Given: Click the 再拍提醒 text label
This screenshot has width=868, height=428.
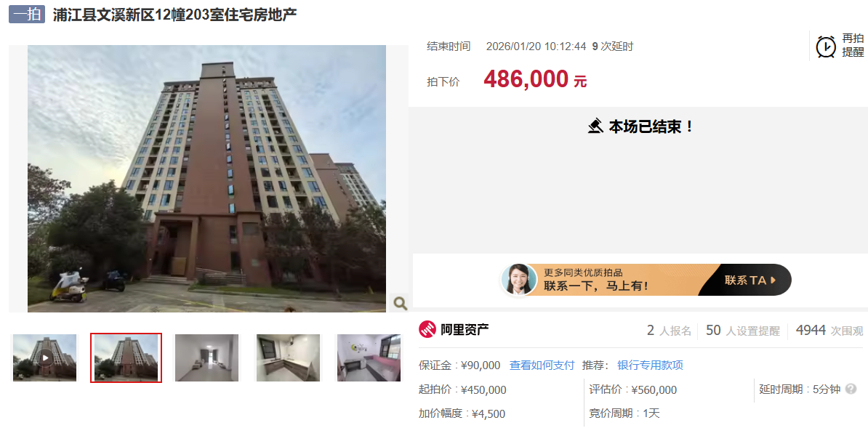Looking at the screenshot, I should click(853, 45).
